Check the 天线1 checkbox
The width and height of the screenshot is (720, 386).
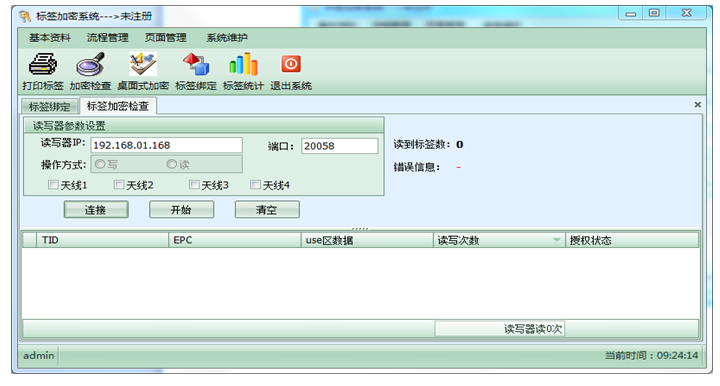53,185
